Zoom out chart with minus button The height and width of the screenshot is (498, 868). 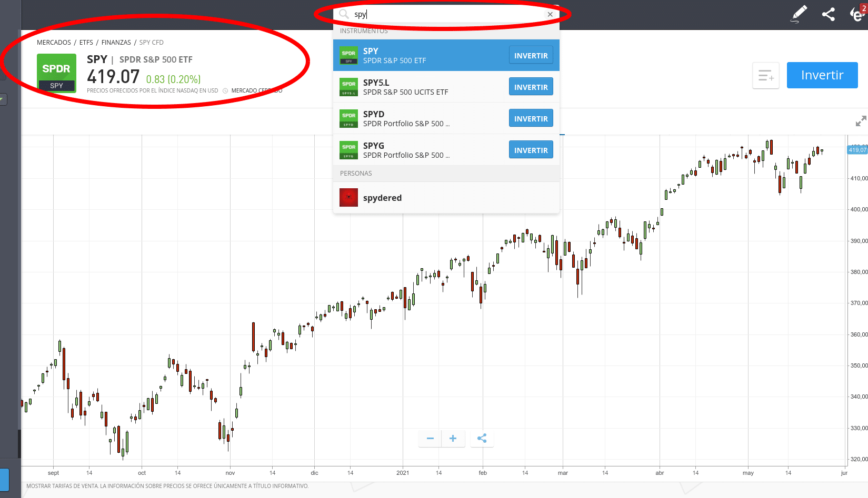(430, 439)
